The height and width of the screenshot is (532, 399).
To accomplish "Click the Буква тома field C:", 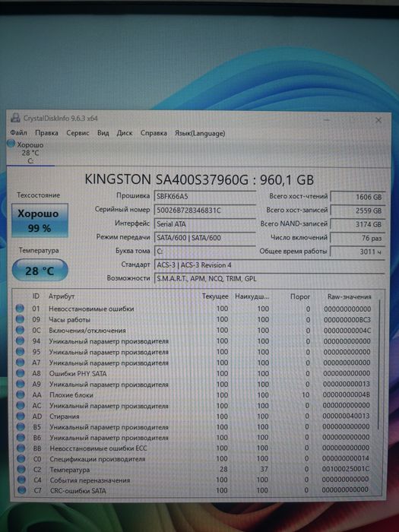I will point(204,252).
